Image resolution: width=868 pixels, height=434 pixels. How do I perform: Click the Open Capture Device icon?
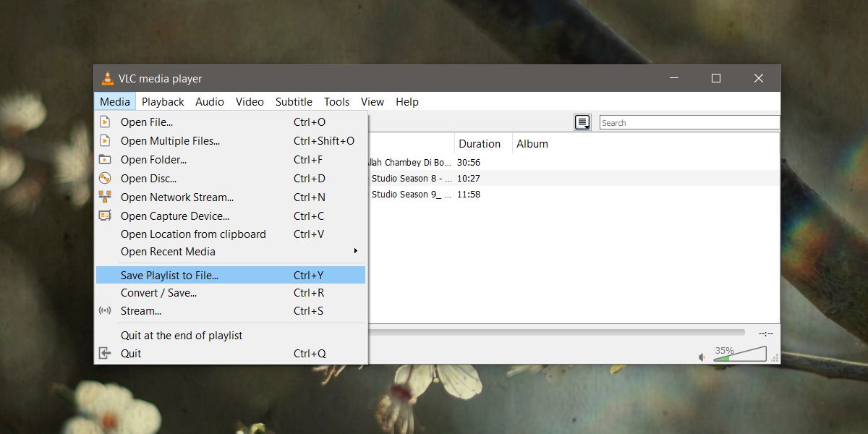105,216
